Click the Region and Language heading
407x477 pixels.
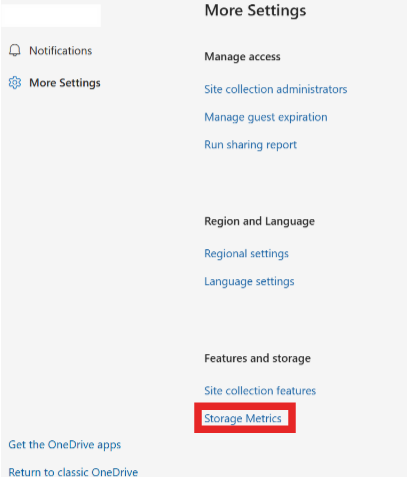coord(259,221)
